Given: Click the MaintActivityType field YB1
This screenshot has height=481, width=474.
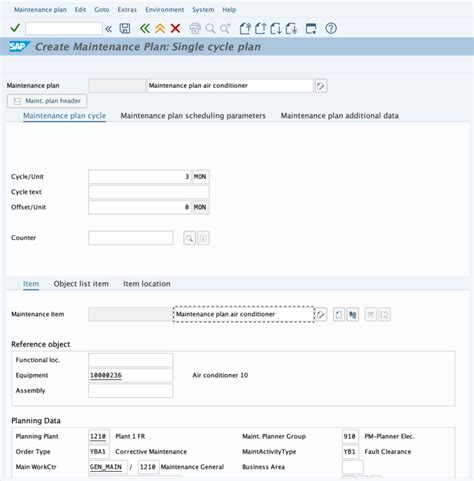Looking at the screenshot, I should click(350, 452).
